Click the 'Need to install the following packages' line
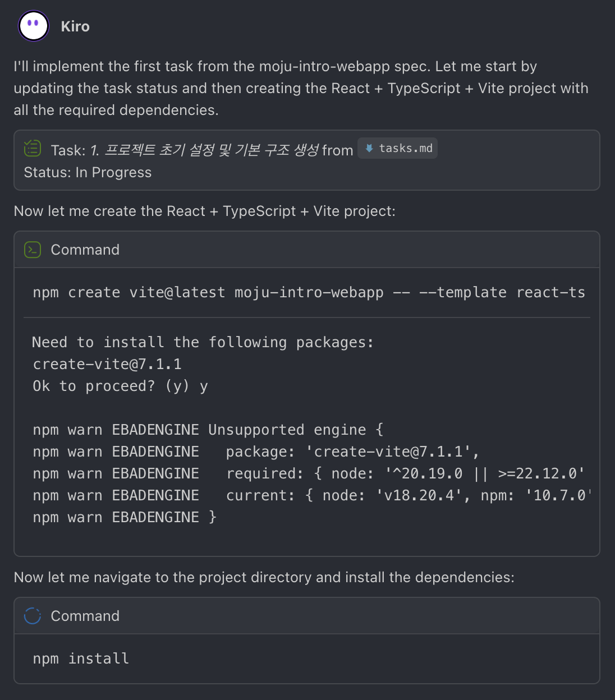The width and height of the screenshot is (615, 700). point(203,342)
